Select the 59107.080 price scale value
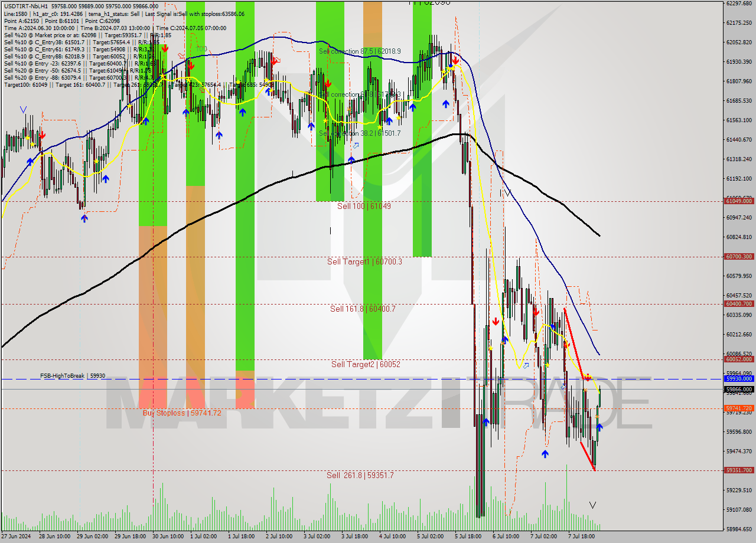Viewport: 756px width, 543px height. click(738, 509)
